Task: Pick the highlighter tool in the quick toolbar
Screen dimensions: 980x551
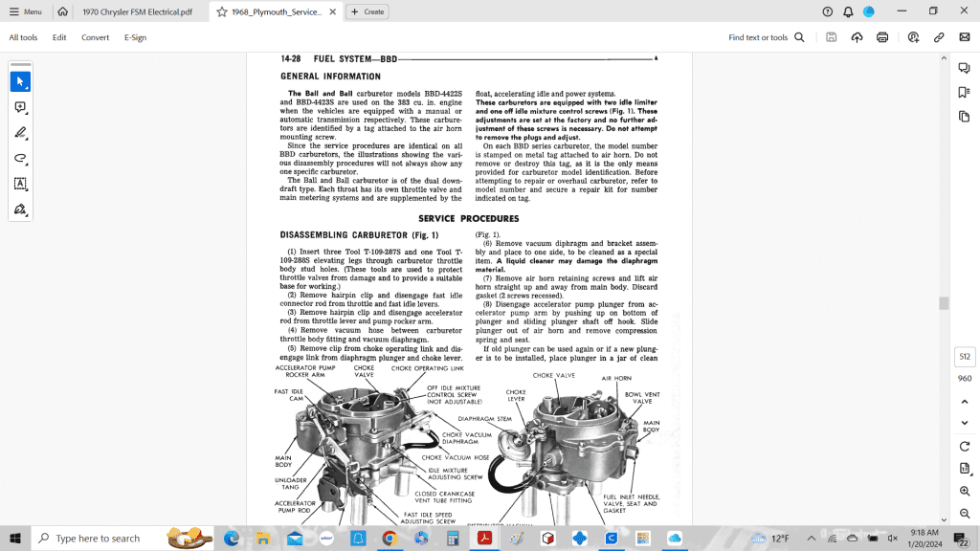Action: tap(20, 133)
